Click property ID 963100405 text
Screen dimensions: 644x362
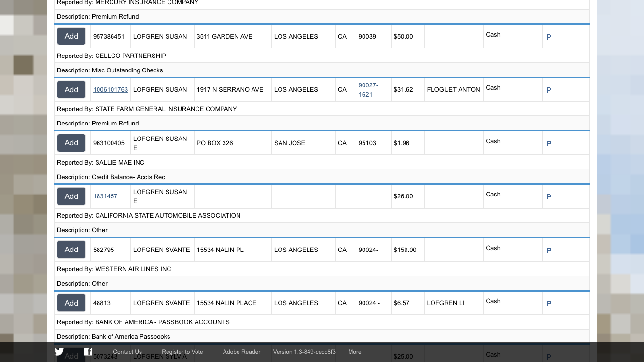tap(109, 143)
